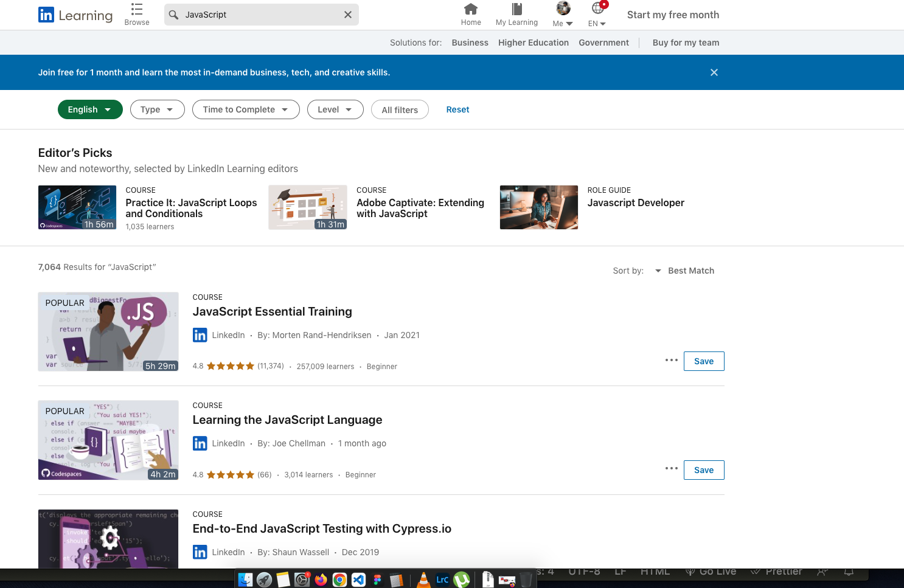The width and height of the screenshot is (904, 588).
Task: Expand the English language filter
Action: [90, 109]
